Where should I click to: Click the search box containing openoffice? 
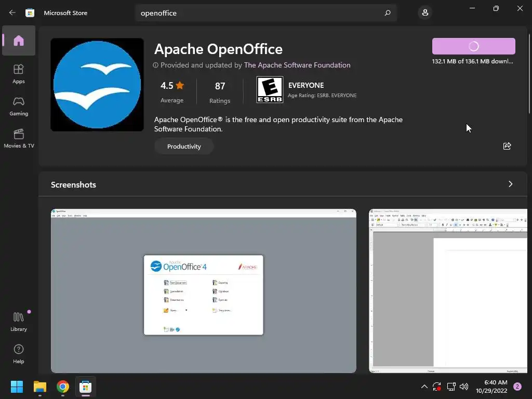(x=266, y=13)
